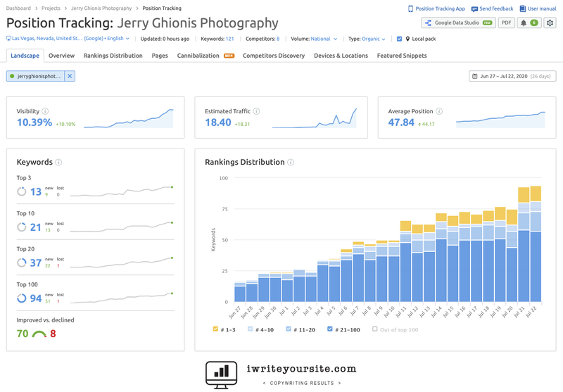The width and height of the screenshot is (563, 392).
Task: Open Competitors Discovery tab
Action: pyautogui.click(x=274, y=56)
